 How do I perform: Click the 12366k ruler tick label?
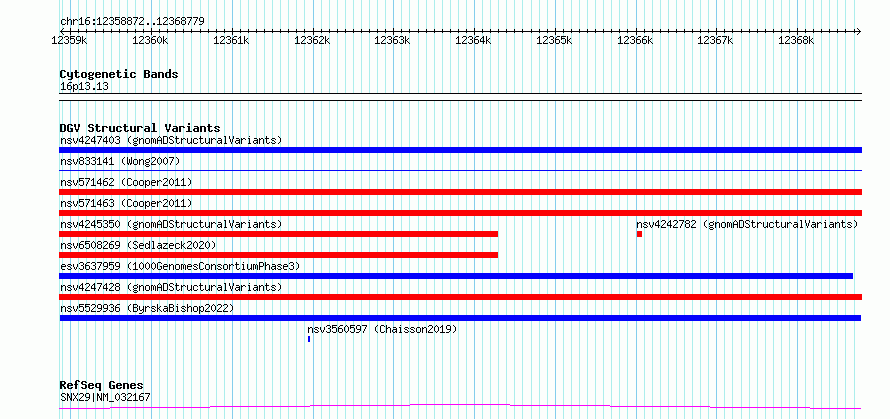click(x=635, y=40)
